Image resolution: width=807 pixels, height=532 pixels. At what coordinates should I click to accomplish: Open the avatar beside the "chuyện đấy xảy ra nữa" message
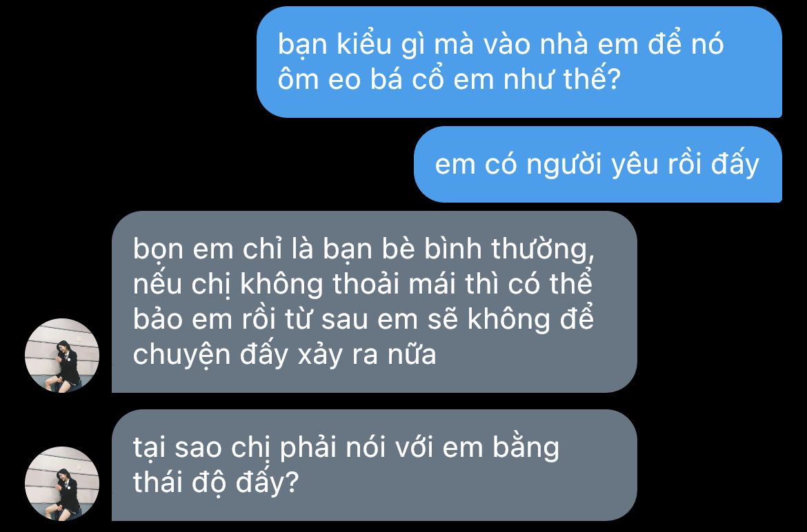(x=62, y=355)
